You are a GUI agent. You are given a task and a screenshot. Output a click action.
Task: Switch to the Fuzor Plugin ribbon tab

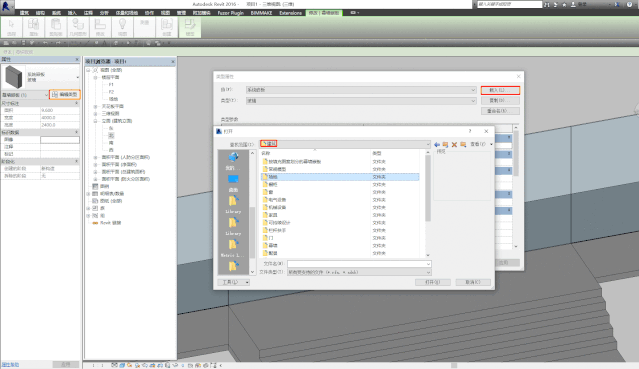tap(230, 13)
